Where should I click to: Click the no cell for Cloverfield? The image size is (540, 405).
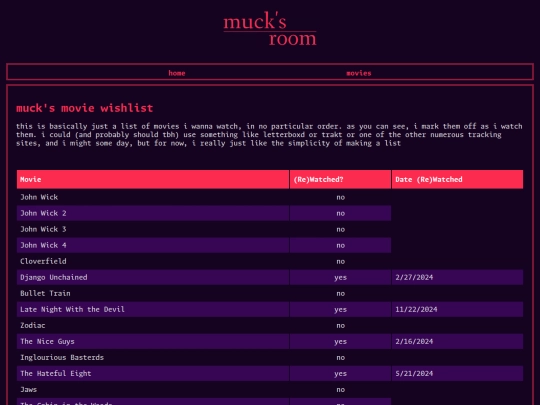pyautogui.click(x=340, y=261)
